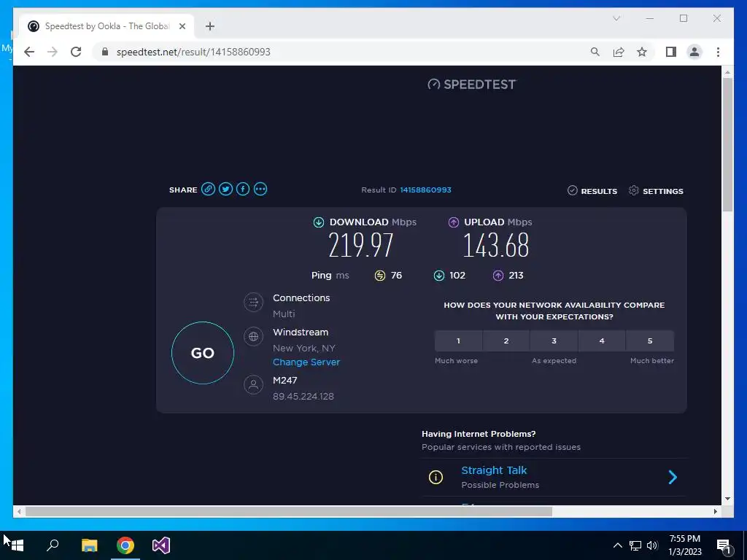This screenshot has height=560, width=747.
Task: Toggle Chrome side panel
Action: [x=671, y=52]
